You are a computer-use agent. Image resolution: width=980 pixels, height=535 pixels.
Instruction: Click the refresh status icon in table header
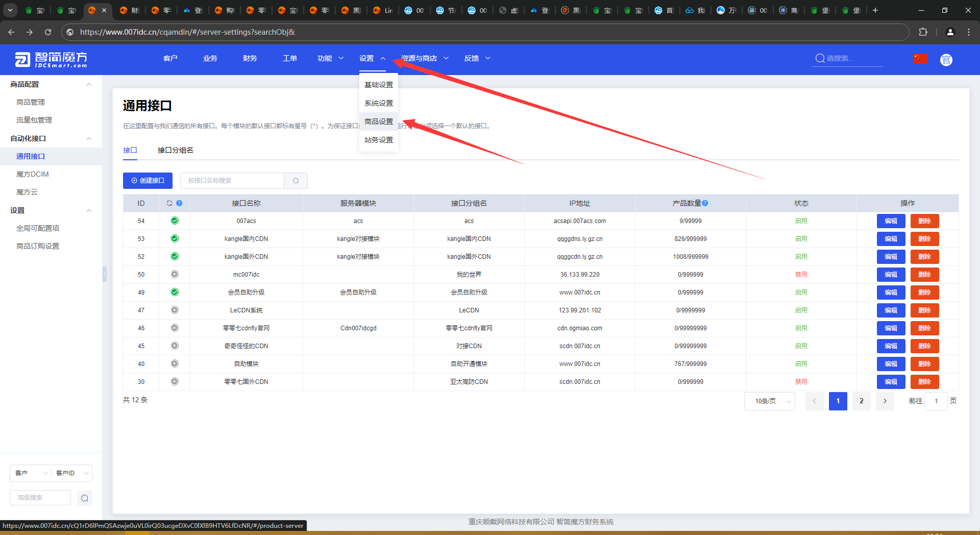(169, 203)
